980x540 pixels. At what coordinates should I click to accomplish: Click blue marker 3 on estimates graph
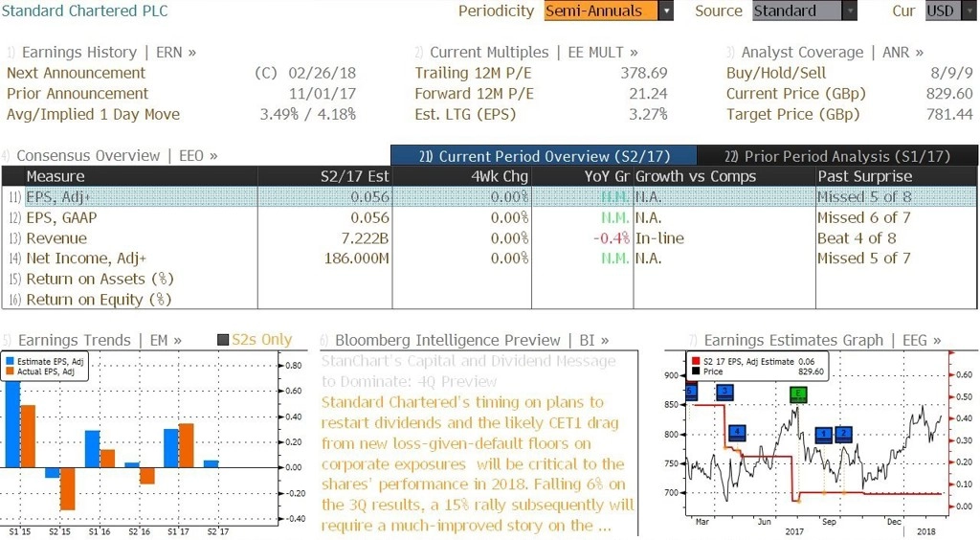[725, 393]
